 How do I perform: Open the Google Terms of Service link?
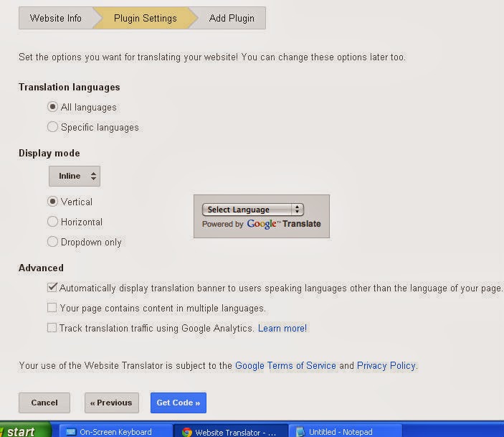pos(285,365)
